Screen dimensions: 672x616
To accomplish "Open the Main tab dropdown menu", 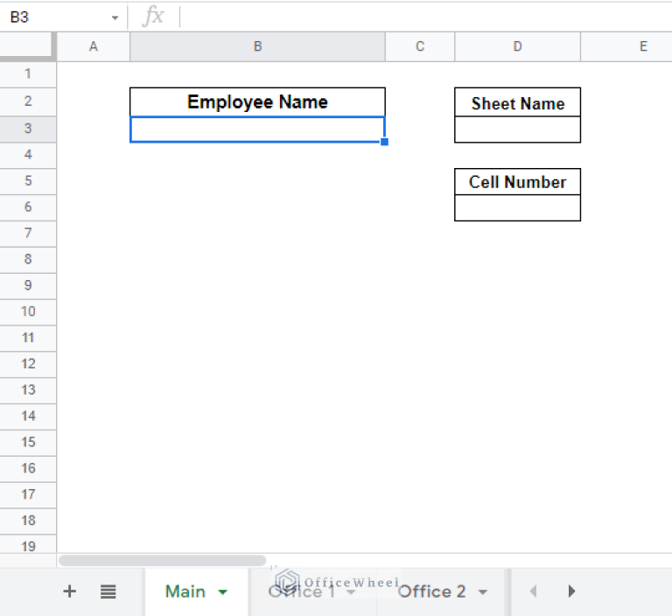I will (222, 592).
